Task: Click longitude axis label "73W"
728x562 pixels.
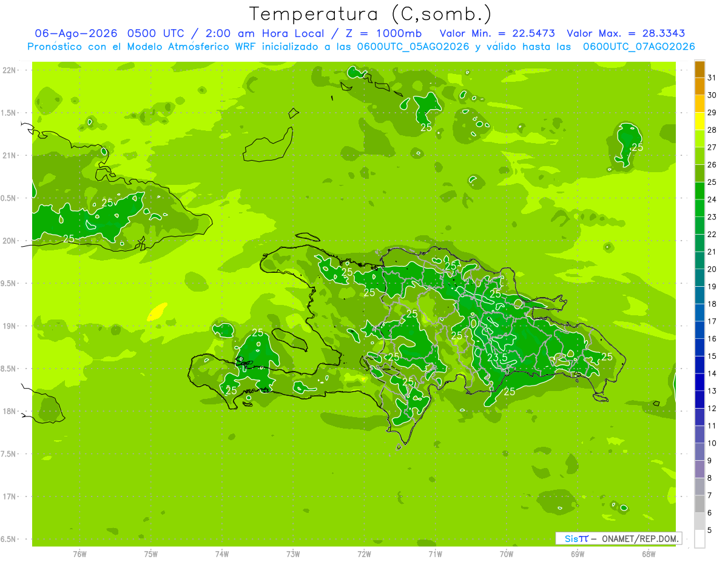Action: point(293,554)
